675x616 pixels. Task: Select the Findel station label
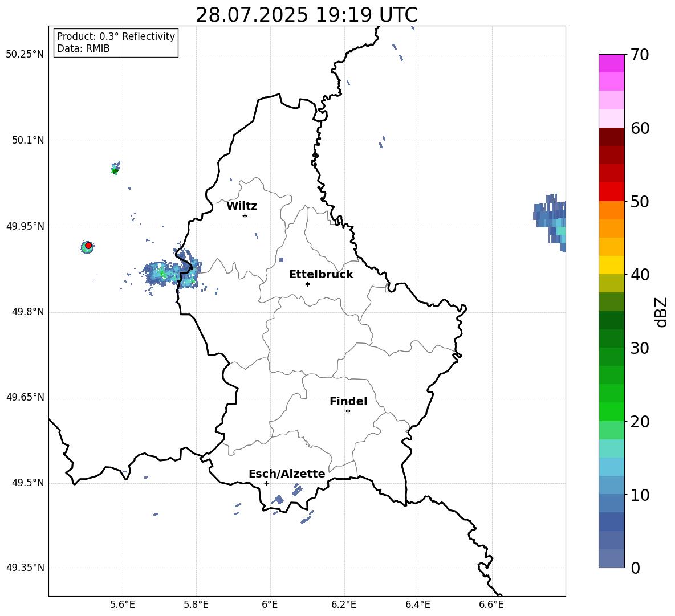pos(348,401)
